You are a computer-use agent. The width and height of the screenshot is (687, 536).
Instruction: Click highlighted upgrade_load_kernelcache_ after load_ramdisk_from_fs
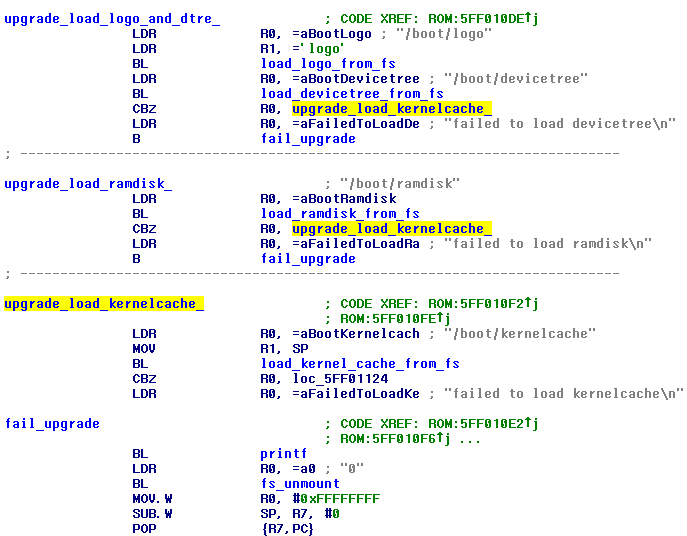tap(392, 228)
